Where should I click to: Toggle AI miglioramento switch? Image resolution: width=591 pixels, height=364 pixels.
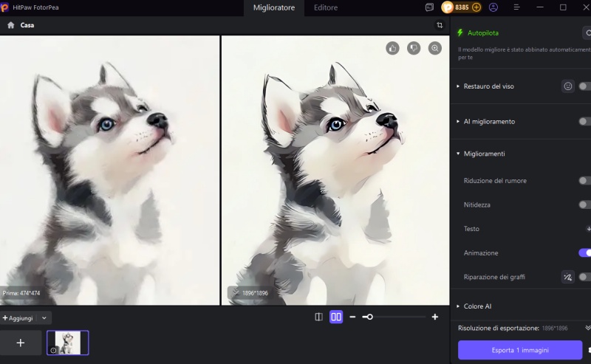pyautogui.click(x=585, y=121)
